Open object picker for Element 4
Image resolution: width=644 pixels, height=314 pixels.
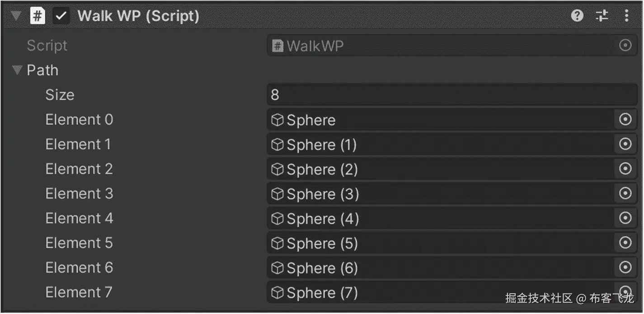[x=625, y=218]
